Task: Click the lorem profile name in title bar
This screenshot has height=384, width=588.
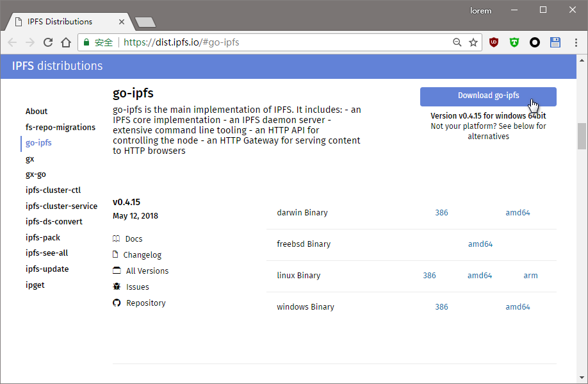Action: (x=481, y=11)
